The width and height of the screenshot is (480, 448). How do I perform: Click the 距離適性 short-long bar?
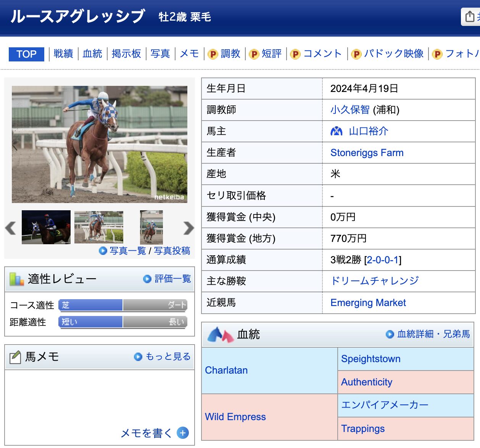pos(123,322)
